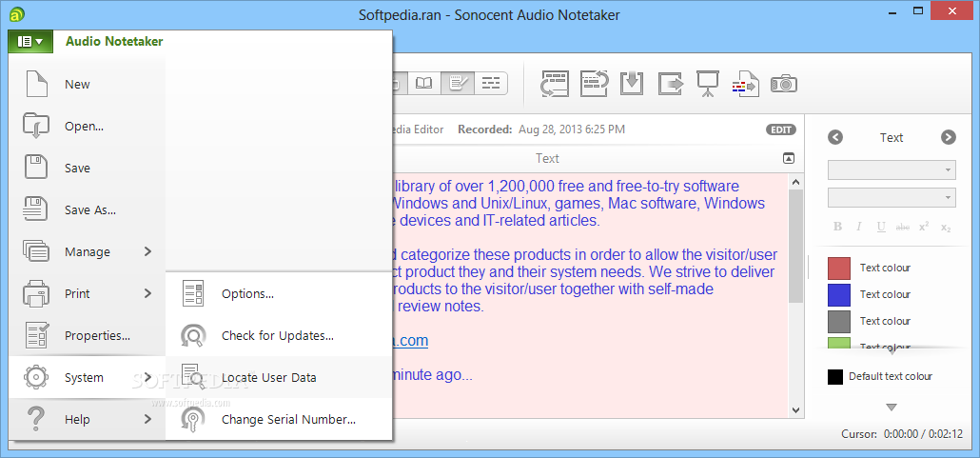Go to next panel with right arrow

(948, 138)
